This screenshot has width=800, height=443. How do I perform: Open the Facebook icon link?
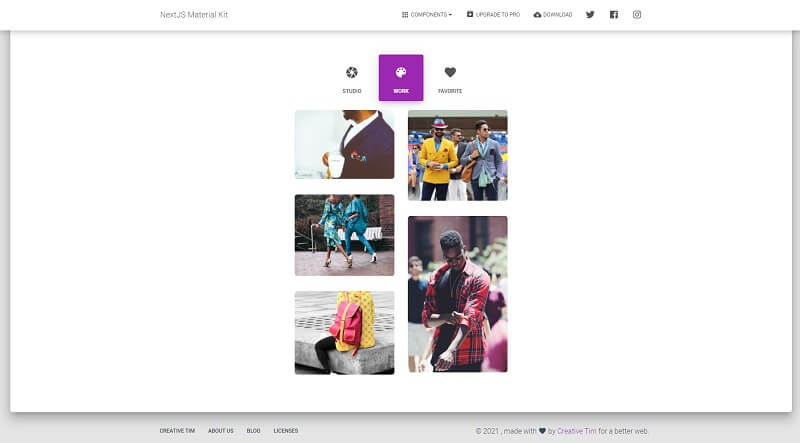614,15
